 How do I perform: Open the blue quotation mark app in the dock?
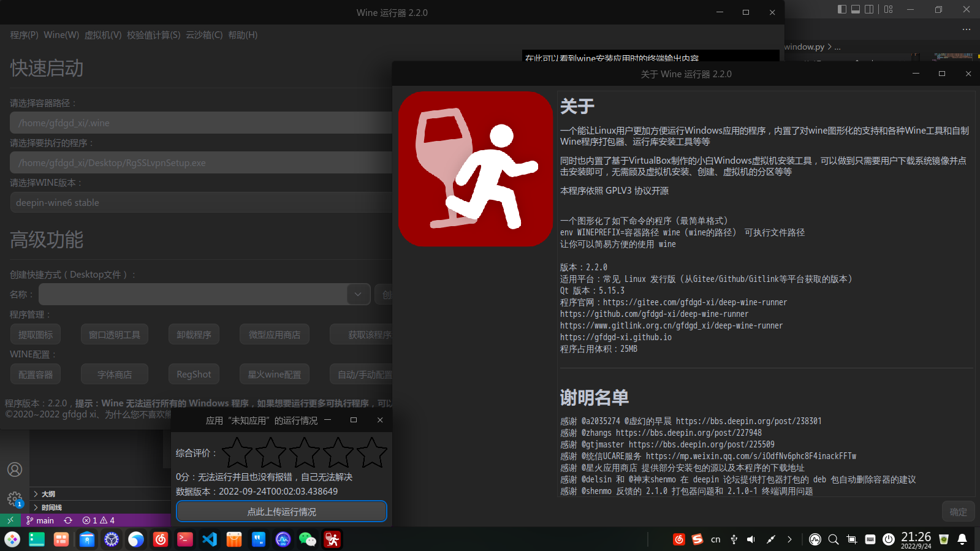tap(259, 539)
